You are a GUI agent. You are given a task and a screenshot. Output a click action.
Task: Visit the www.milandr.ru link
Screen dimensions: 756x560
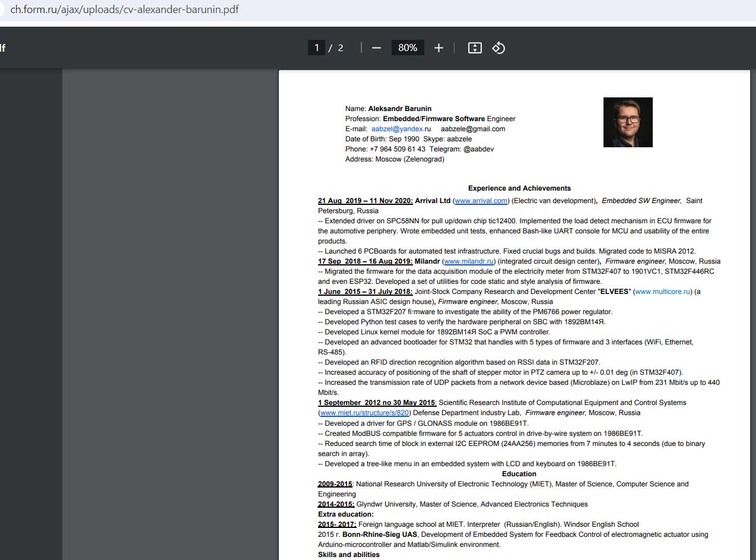click(x=469, y=261)
